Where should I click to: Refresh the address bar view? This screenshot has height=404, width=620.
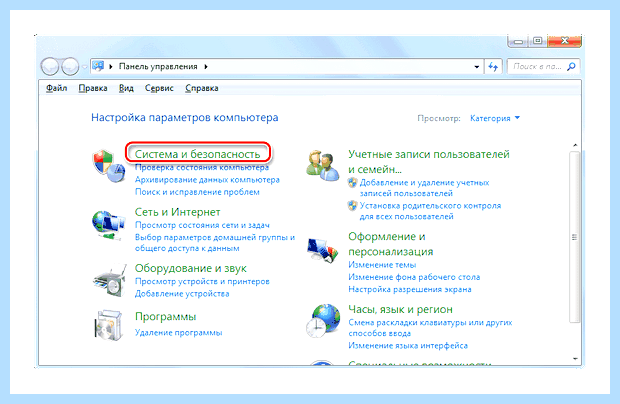(x=493, y=67)
